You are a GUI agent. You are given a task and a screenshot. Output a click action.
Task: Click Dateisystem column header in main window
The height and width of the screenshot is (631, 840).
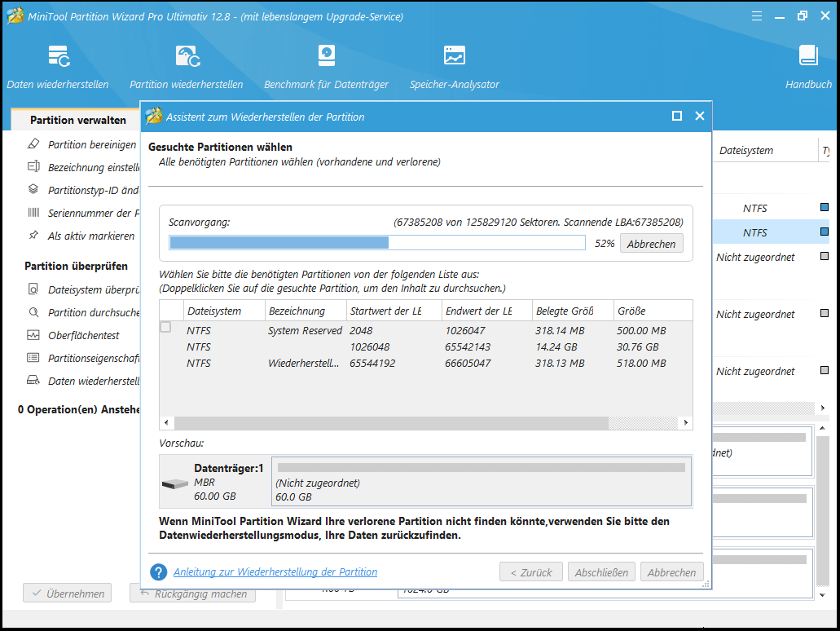[746, 151]
